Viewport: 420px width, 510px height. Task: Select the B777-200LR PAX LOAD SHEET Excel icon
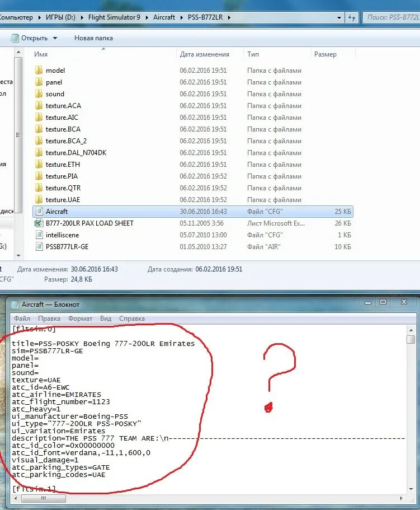click(x=39, y=223)
